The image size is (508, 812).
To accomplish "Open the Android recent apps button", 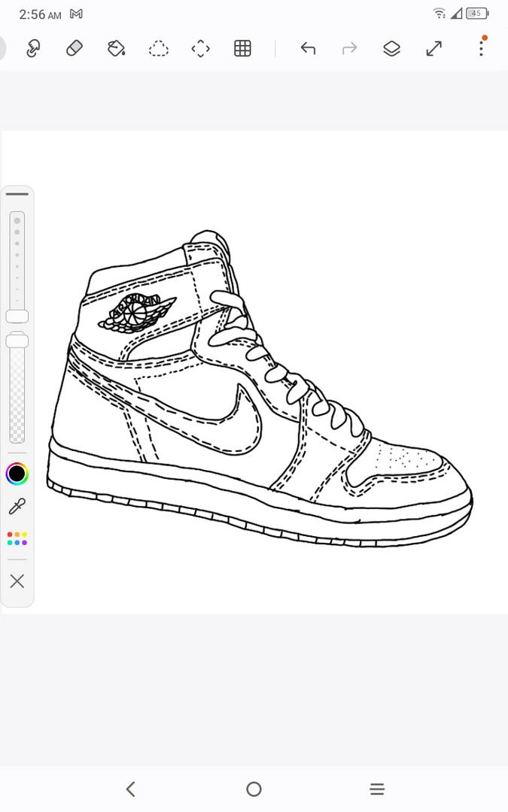I will (377, 789).
